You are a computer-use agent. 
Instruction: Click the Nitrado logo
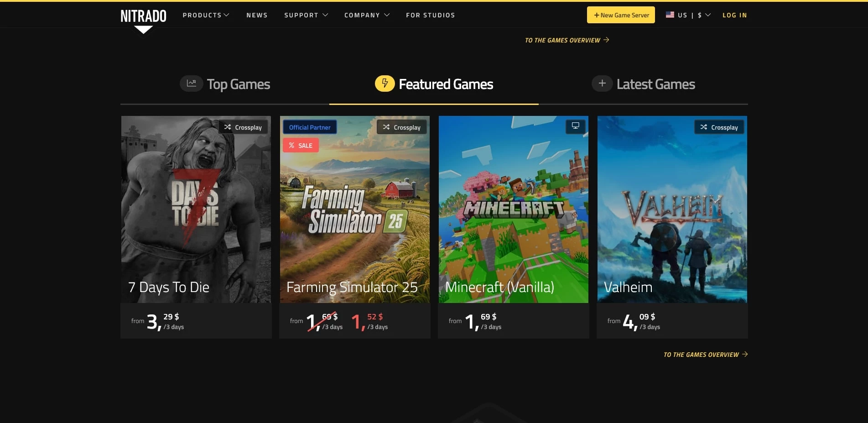coord(143,16)
